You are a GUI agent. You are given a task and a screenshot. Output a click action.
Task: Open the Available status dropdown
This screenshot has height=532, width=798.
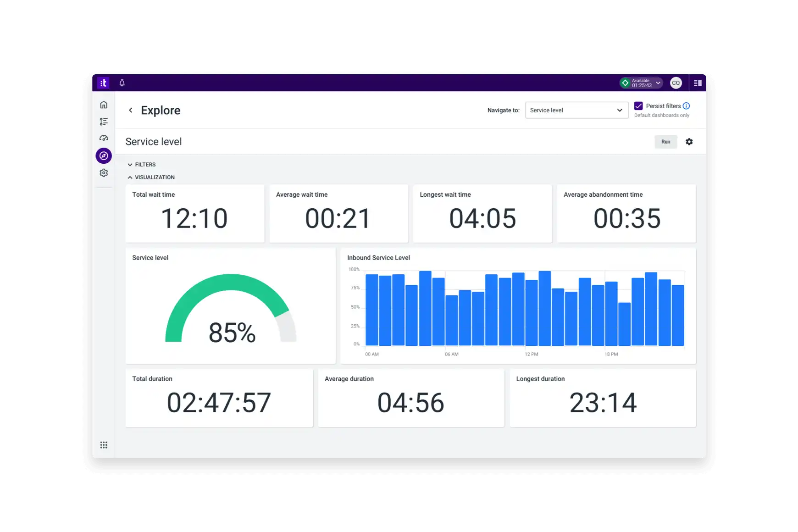coord(641,83)
